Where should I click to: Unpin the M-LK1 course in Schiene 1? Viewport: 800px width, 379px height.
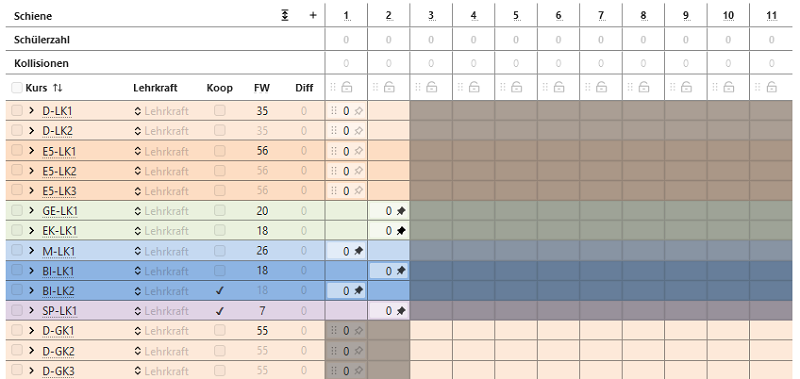point(359,250)
